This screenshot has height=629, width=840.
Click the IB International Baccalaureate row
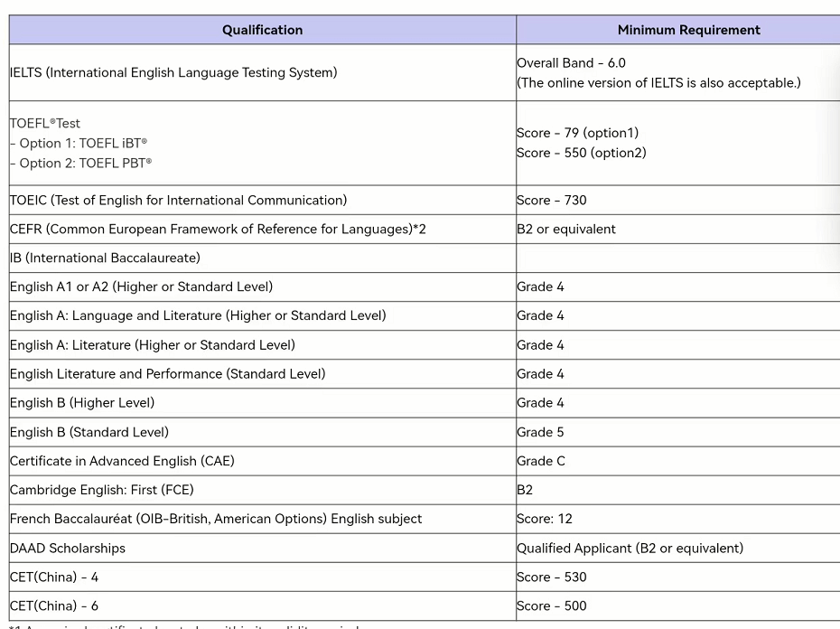click(105, 258)
